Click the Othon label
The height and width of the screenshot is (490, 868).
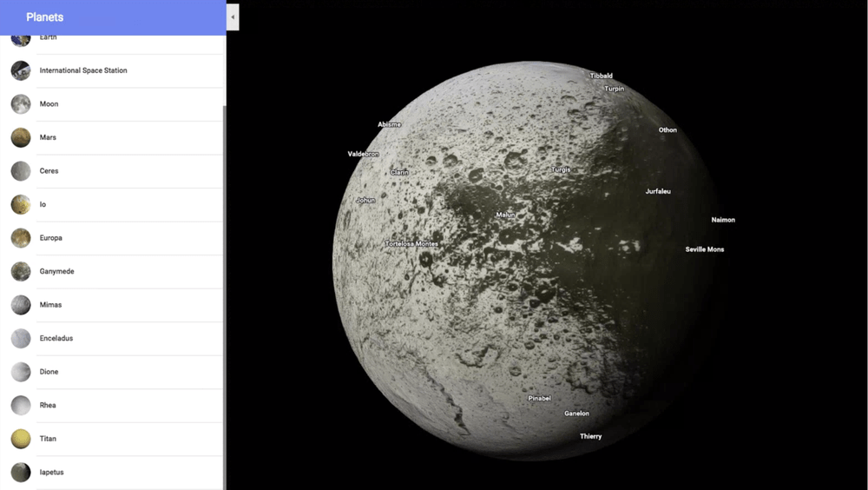tap(667, 130)
